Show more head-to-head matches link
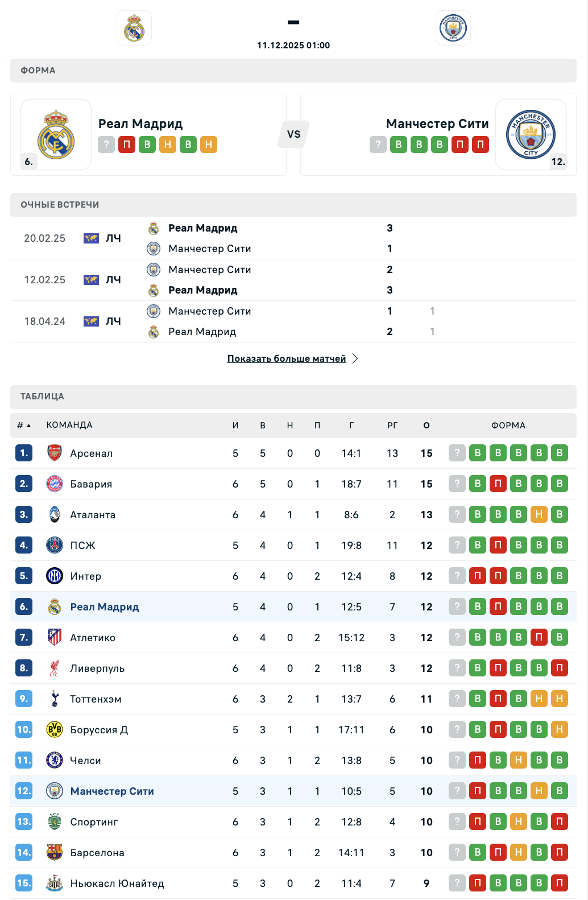Screen dimensions: 588x900 coord(287,358)
